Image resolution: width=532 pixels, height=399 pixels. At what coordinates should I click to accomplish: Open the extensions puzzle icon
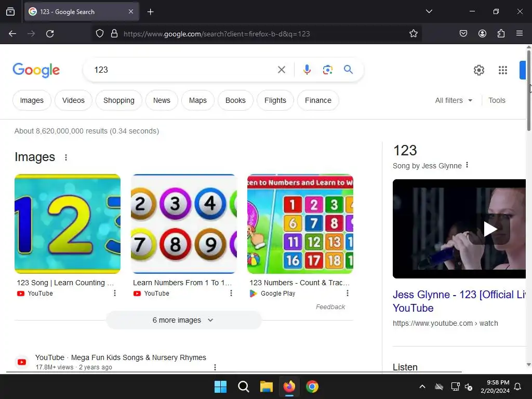(x=501, y=34)
